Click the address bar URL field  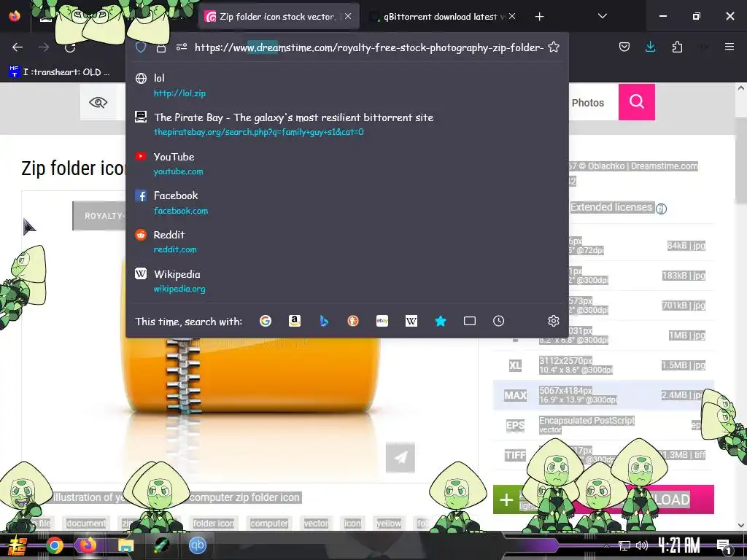pyautogui.click(x=368, y=47)
